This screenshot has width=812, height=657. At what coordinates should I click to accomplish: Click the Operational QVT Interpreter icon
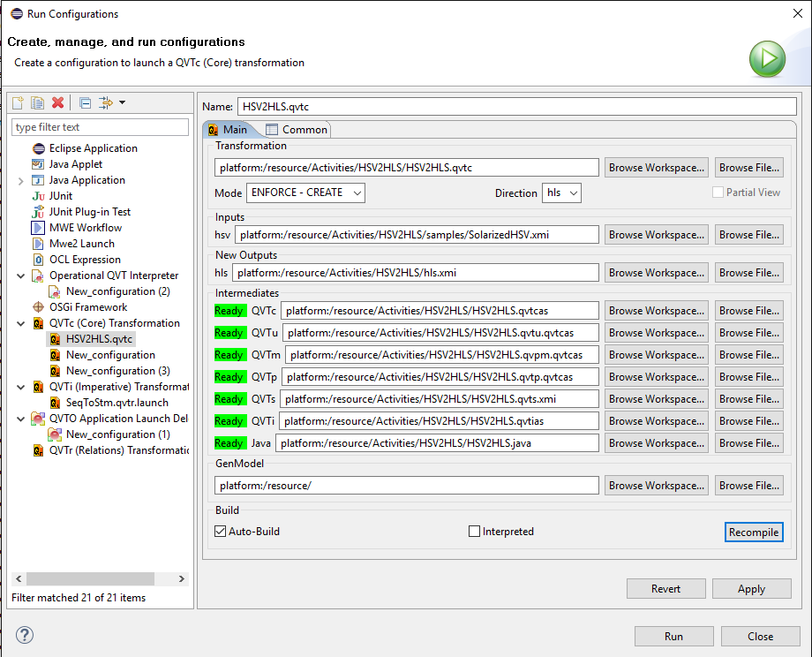pos(38,276)
